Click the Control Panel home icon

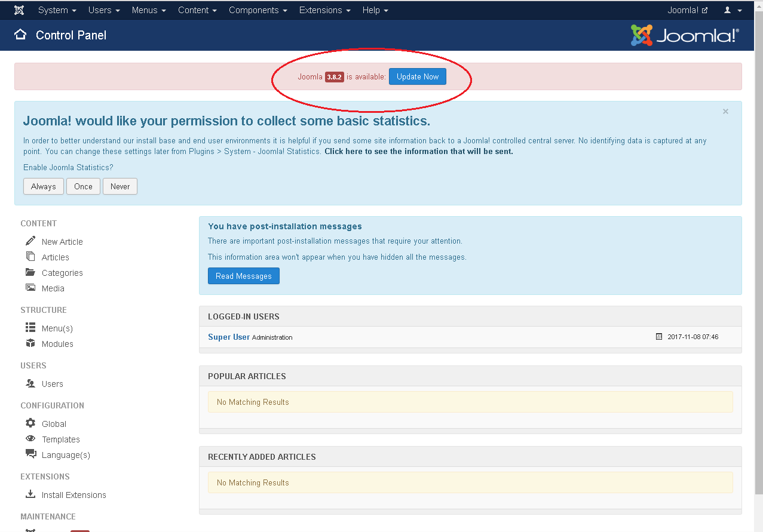point(20,34)
